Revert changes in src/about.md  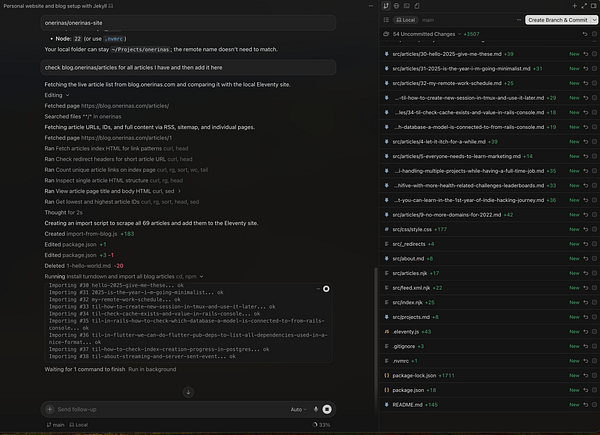click(x=586, y=259)
